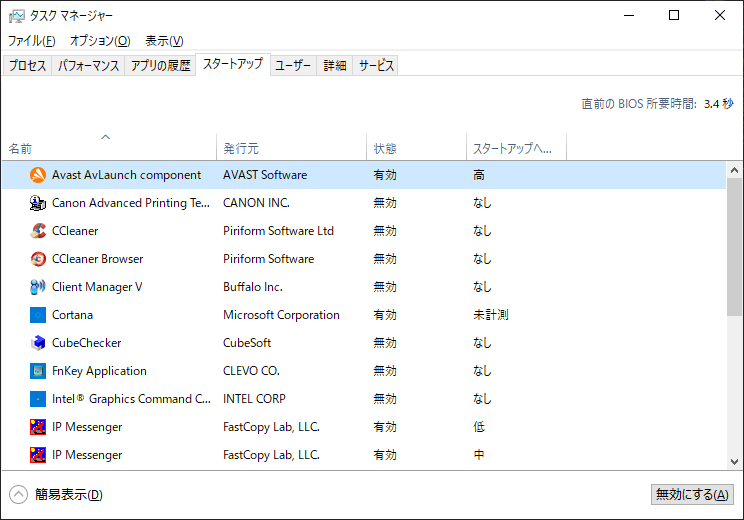Click the Client Manager V icon
744x520 pixels.
pos(38,287)
